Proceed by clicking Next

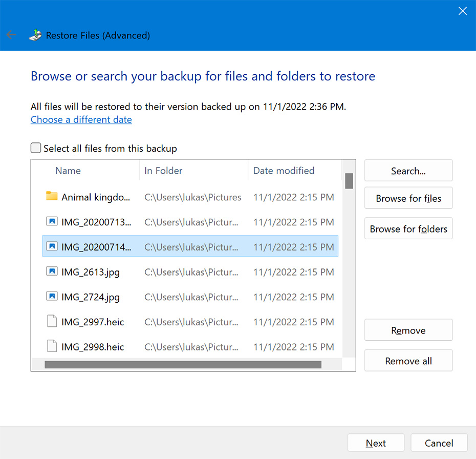[376, 443]
